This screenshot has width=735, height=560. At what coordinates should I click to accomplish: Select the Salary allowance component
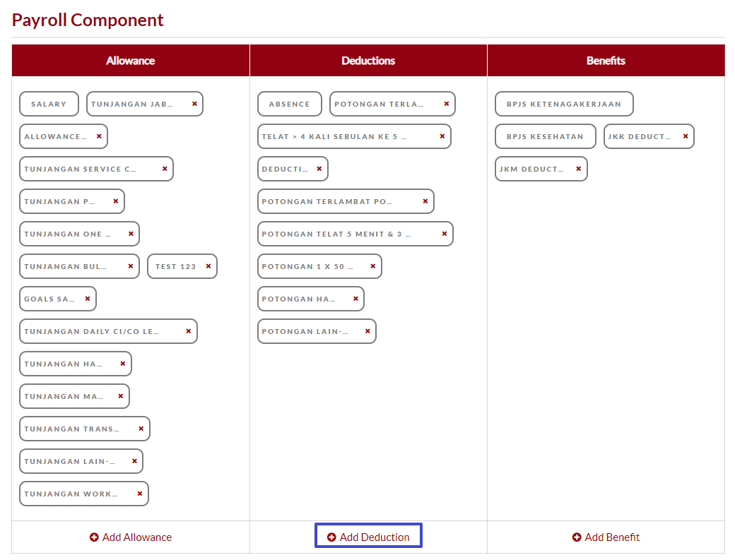(49, 104)
